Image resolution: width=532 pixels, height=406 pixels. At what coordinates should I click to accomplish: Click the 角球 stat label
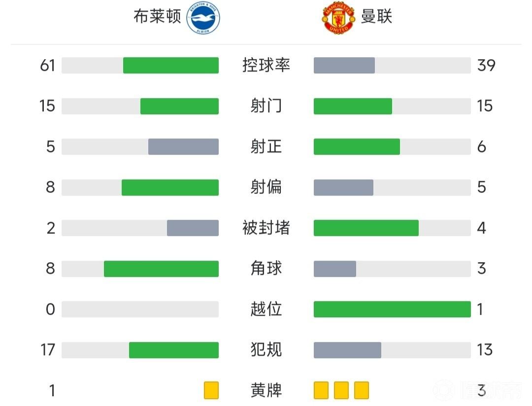pyautogui.click(x=266, y=269)
